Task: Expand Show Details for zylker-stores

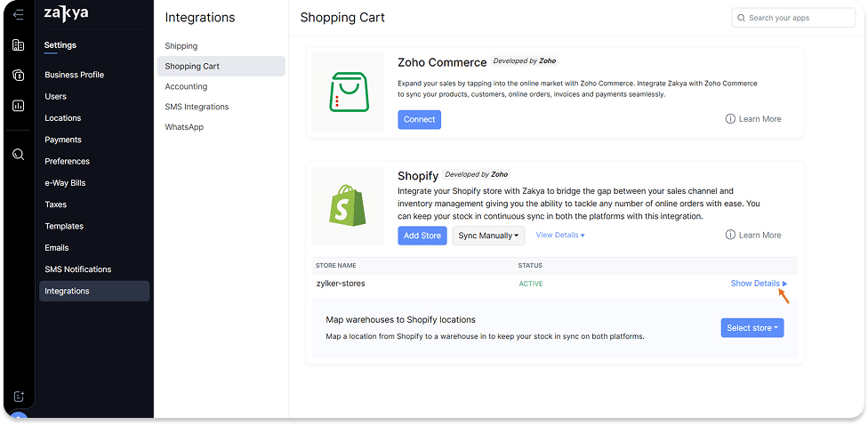Action: [x=758, y=284]
